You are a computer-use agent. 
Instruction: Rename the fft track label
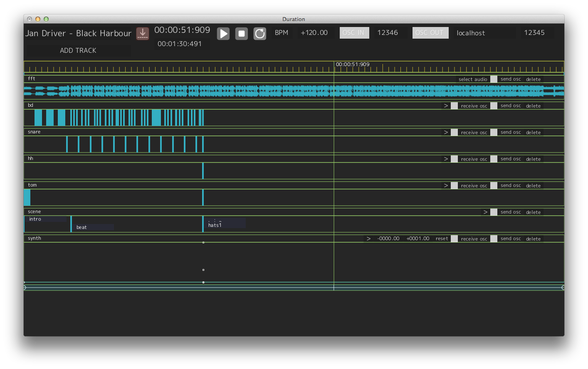pyautogui.click(x=32, y=79)
